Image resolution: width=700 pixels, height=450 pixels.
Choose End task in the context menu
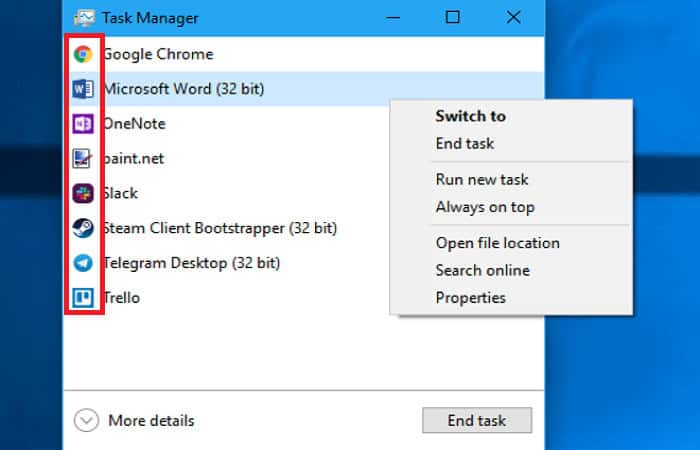pos(465,144)
